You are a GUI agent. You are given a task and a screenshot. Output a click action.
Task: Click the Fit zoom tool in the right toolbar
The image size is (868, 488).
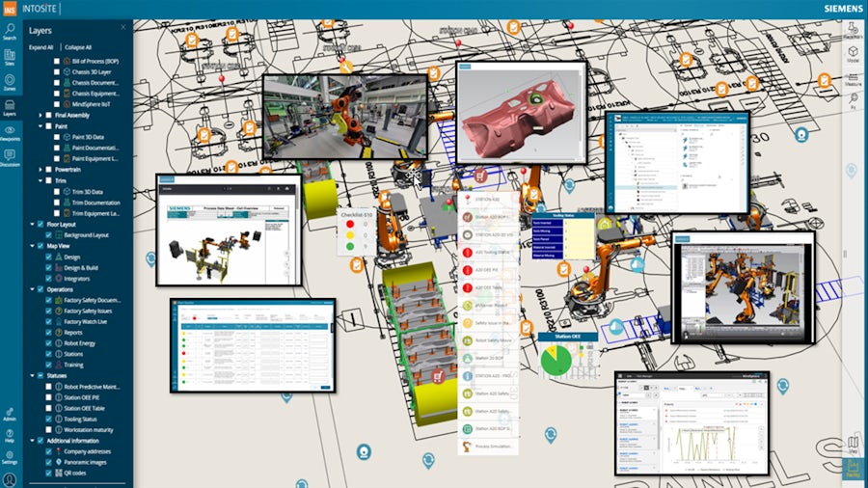point(854,100)
